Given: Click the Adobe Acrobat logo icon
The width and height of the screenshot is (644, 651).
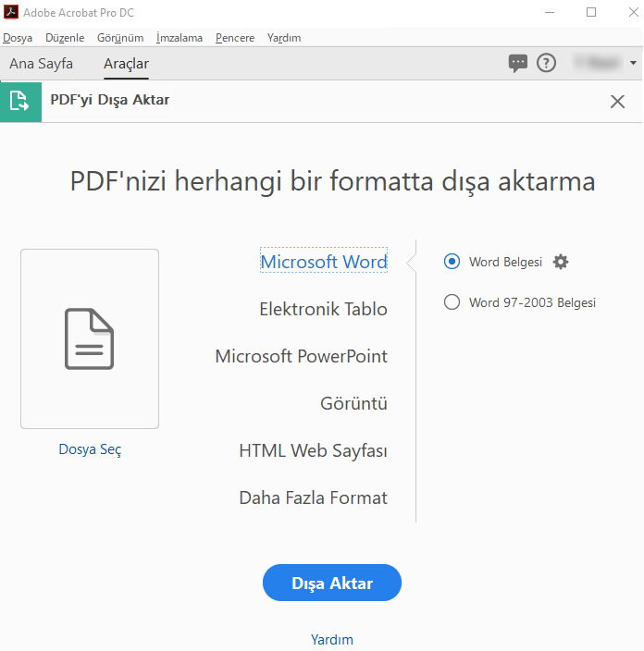Looking at the screenshot, I should (x=10, y=13).
